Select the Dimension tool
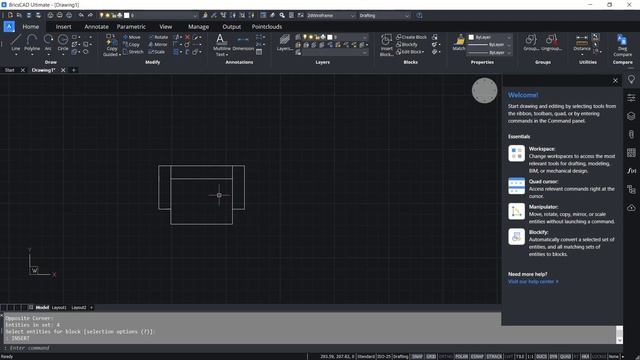The width and height of the screenshot is (640, 360). [x=243, y=43]
